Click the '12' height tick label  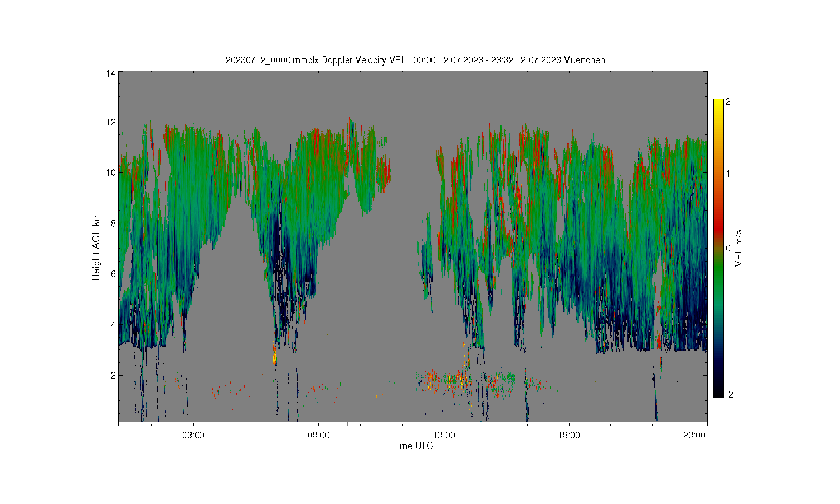(x=111, y=122)
